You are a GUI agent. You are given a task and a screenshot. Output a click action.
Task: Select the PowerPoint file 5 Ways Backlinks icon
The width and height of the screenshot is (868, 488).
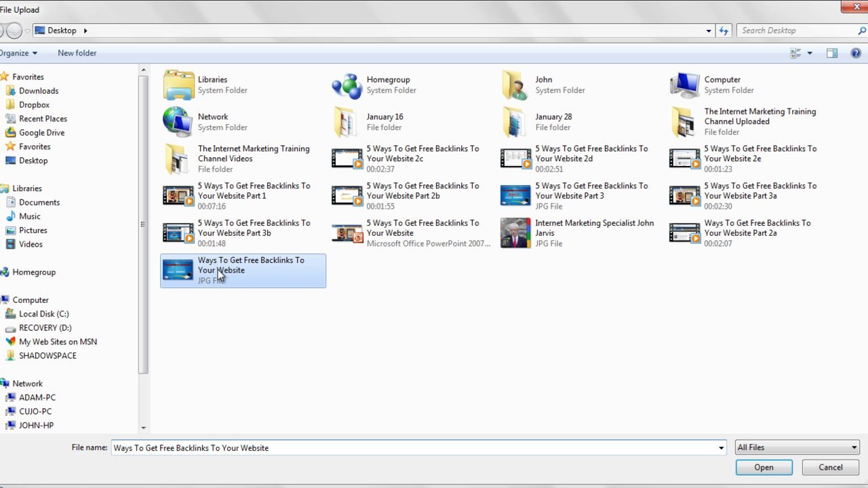click(x=347, y=233)
